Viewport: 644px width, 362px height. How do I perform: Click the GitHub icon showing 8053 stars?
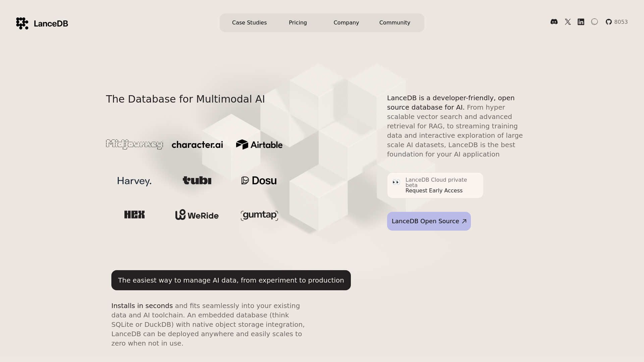tap(608, 22)
